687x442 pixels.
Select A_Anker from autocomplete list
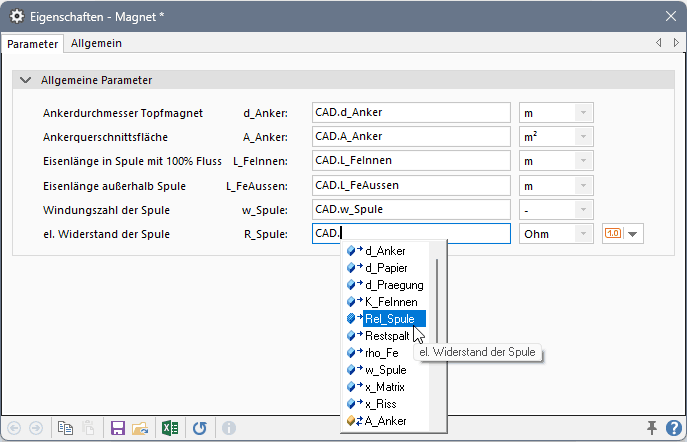385,421
